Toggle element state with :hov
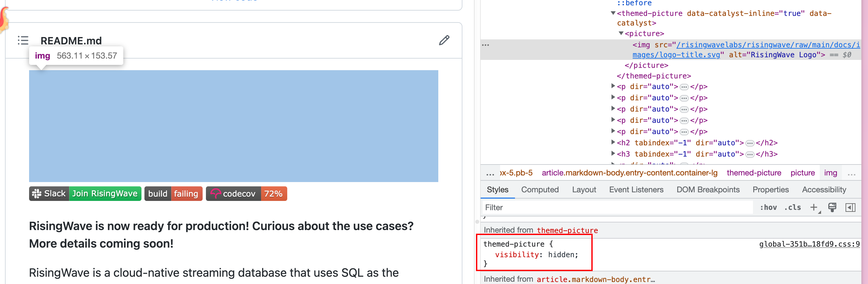 (x=769, y=208)
